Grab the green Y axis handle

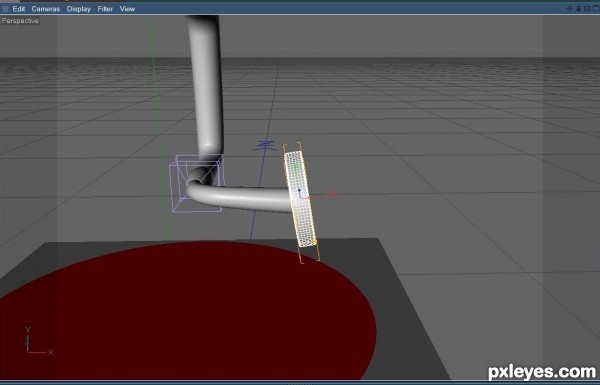pyautogui.click(x=295, y=167)
